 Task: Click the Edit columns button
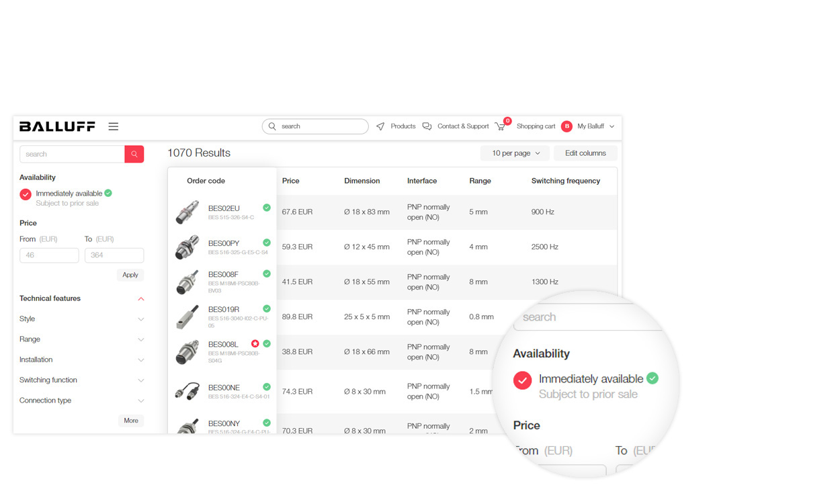pos(585,153)
